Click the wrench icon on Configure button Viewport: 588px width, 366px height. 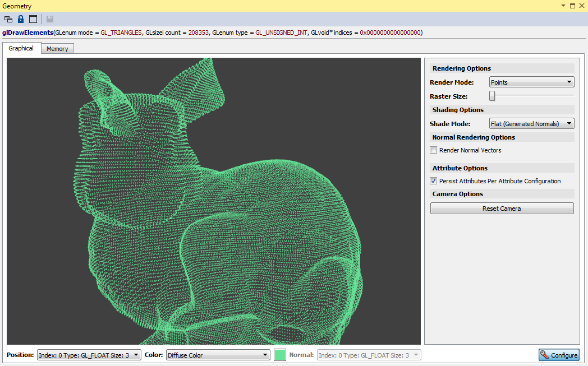tap(545, 355)
